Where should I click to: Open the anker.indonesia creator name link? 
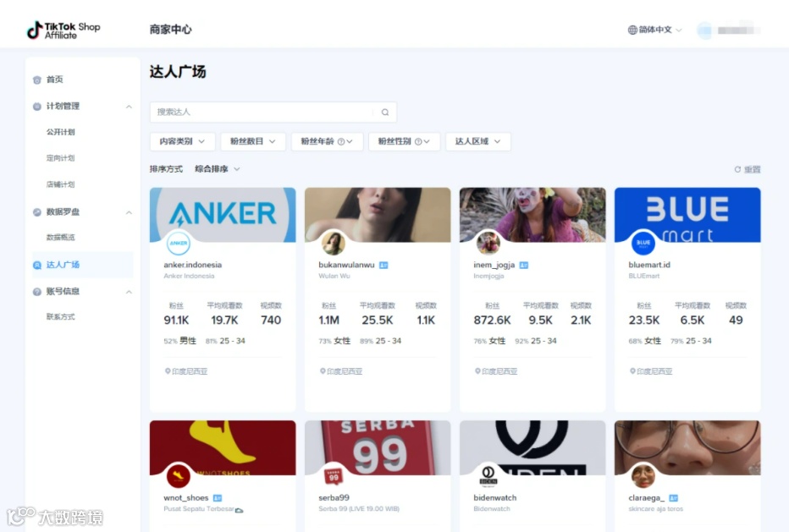click(193, 265)
